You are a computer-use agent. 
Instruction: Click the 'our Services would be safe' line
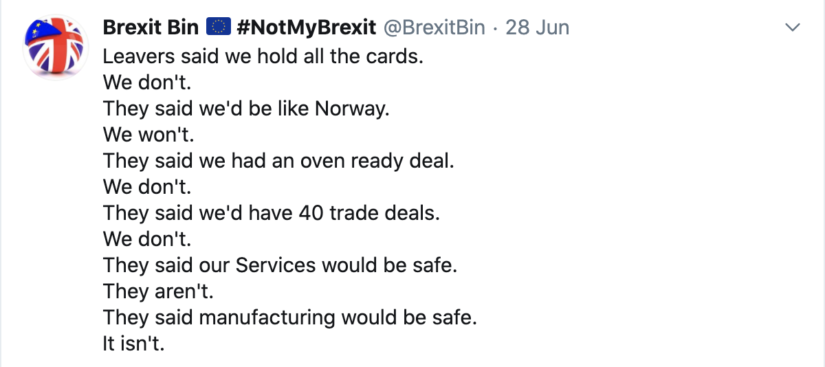coord(280,266)
